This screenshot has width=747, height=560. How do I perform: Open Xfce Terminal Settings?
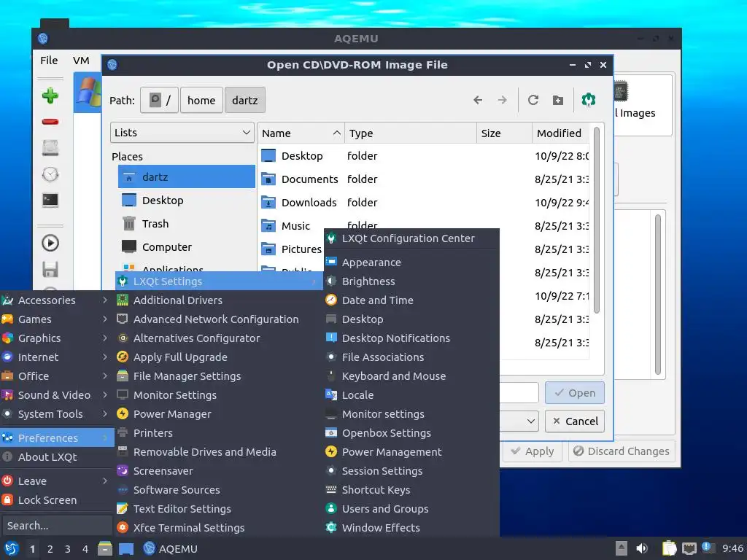[x=219, y=528]
